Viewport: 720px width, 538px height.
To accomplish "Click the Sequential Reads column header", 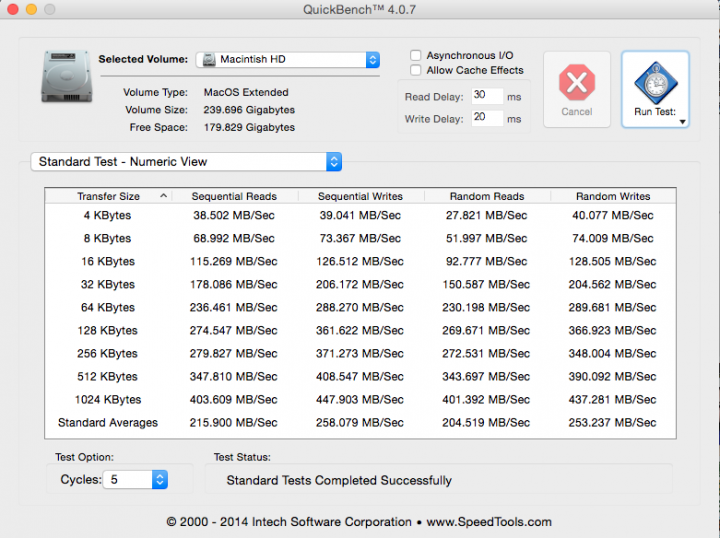I will click(234, 196).
